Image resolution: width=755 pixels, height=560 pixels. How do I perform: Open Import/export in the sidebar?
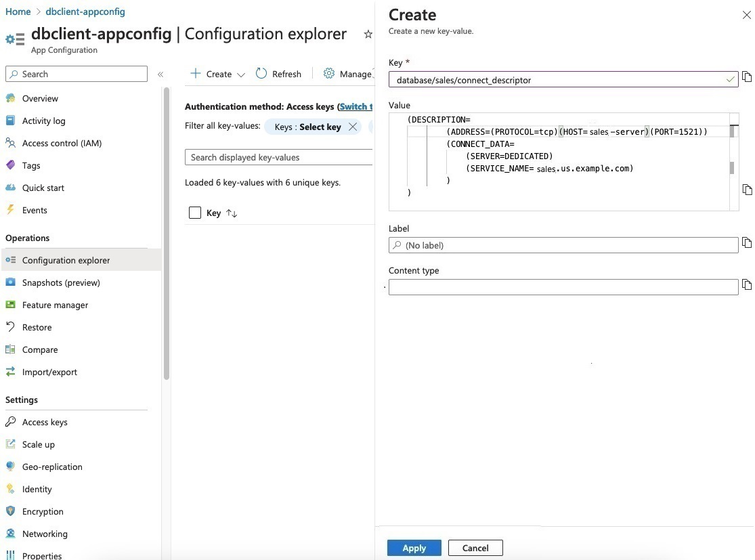(49, 372)
